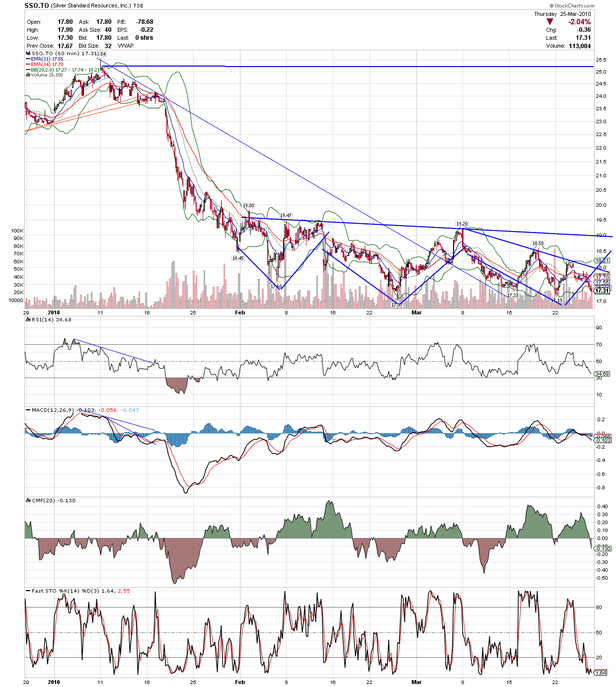
Task: Click the 19.47 price label on chart
Action: point(285,216)
